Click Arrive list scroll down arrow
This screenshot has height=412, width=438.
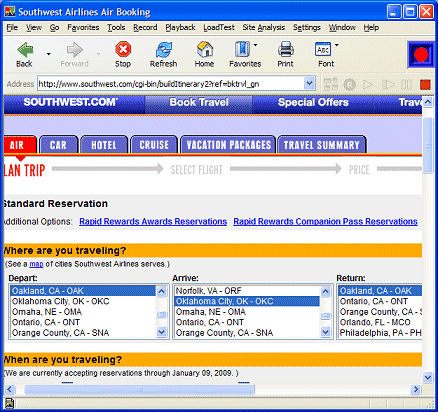click(x=325, y=332)
